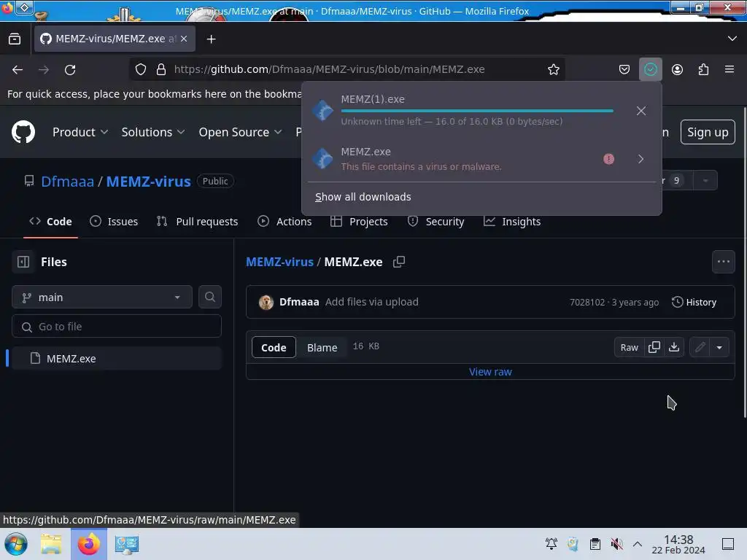This screenshot has height=560, width=747.
Task: Switch to the Insights tab
Action: [512, 222]
